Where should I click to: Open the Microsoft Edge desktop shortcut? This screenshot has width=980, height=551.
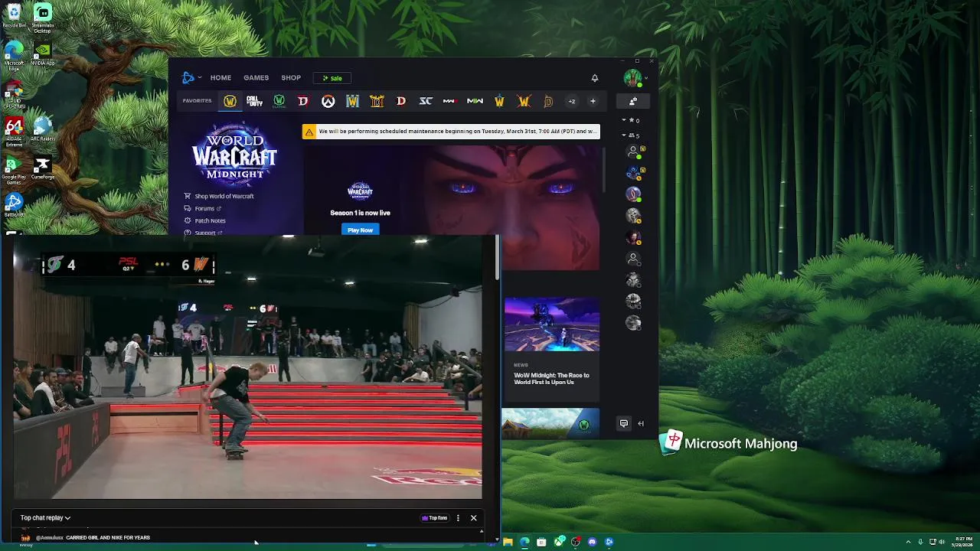point(14,55)
